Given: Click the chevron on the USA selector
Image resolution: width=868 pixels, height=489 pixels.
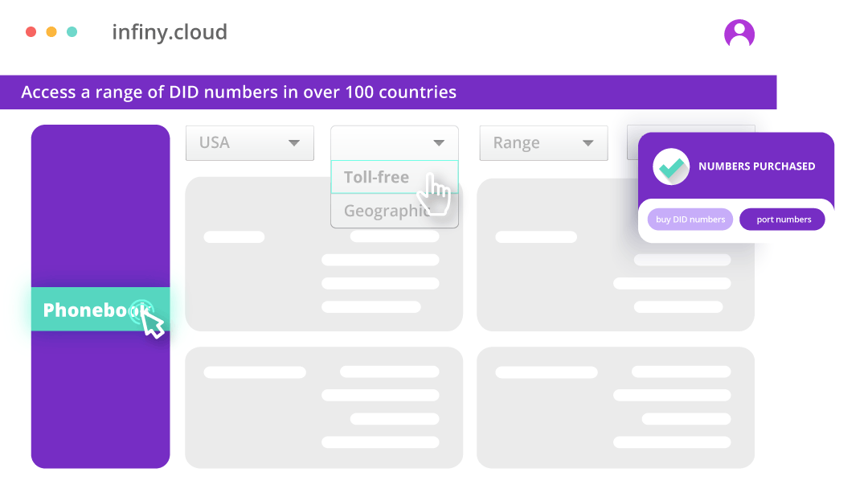Looking at the screenshot, I should (x=295, y=142).
